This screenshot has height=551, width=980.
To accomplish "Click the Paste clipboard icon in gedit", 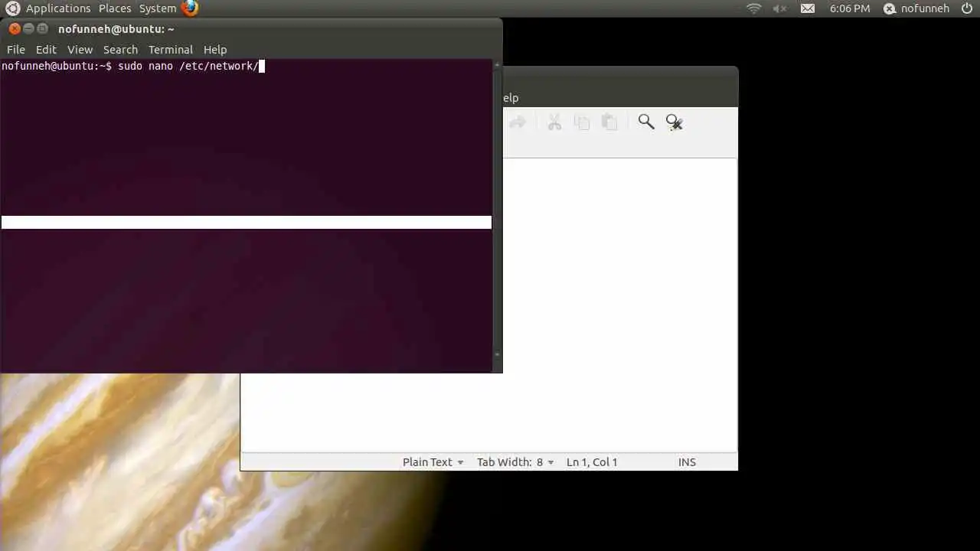I will point(609,122).
